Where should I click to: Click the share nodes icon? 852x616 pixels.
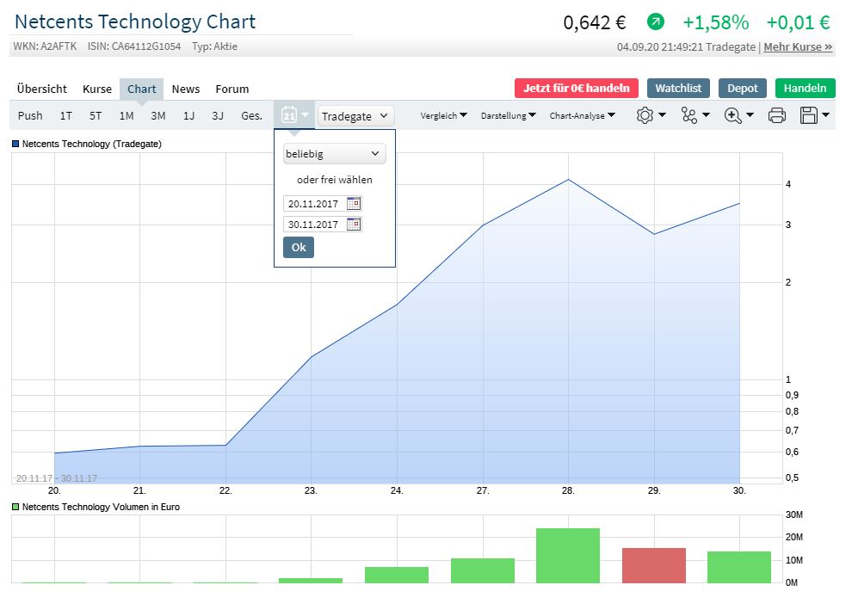pyautogui.click(x=689, y=115)
